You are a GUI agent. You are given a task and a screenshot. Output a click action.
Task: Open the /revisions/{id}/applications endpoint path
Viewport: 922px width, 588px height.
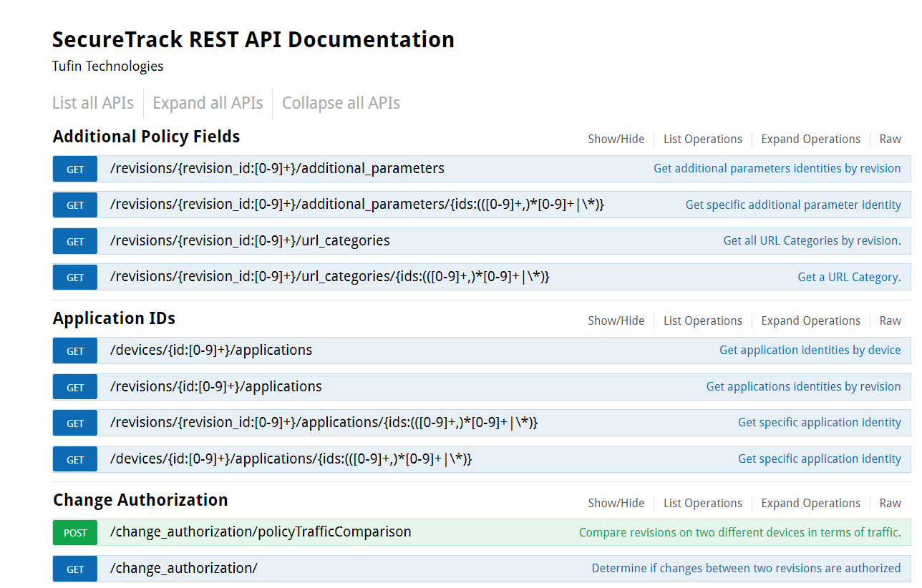click(x=215, y=387)
